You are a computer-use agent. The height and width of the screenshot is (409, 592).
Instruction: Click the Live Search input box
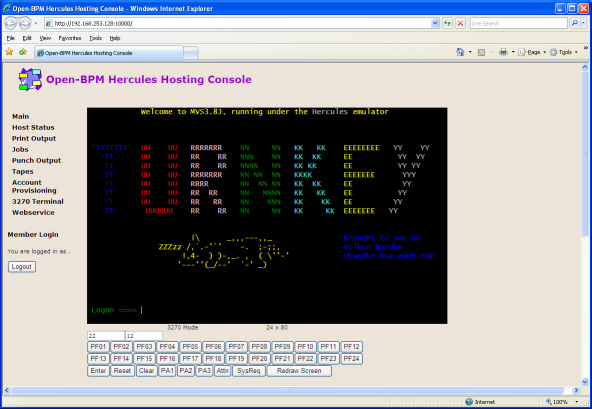point(518,23)
